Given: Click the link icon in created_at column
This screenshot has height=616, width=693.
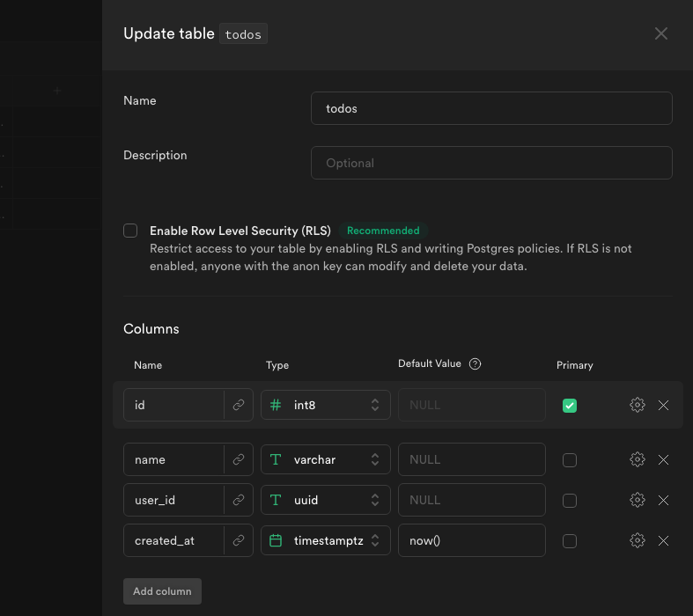Looking at the screenshot, I should click(x=239, y=540).
